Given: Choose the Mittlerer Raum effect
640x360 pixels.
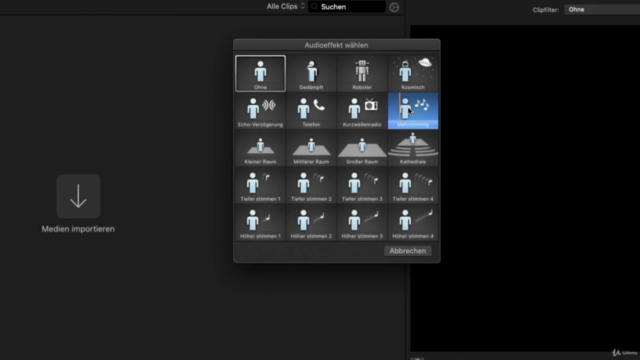Looking at the screenshot, I should click(311, 148).
